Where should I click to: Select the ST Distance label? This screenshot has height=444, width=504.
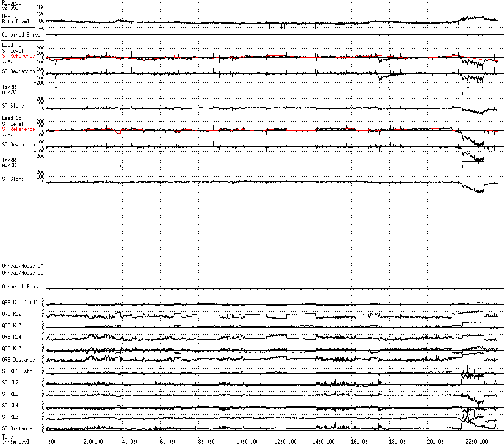tap(17, 428)
